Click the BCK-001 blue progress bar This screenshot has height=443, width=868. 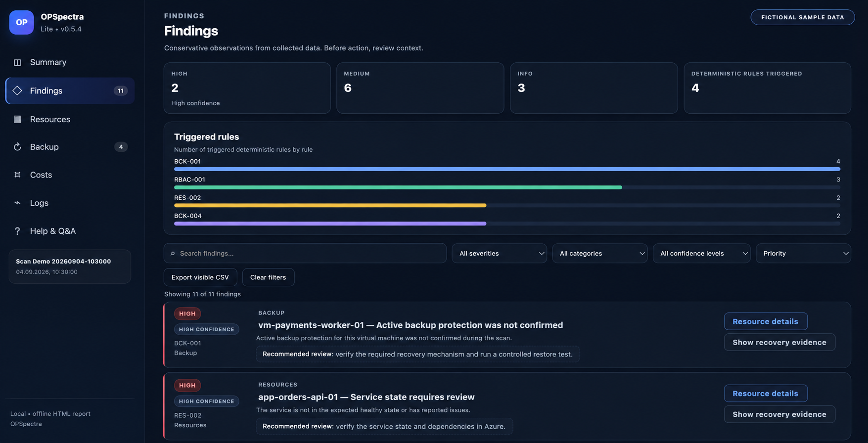point(507,169)
